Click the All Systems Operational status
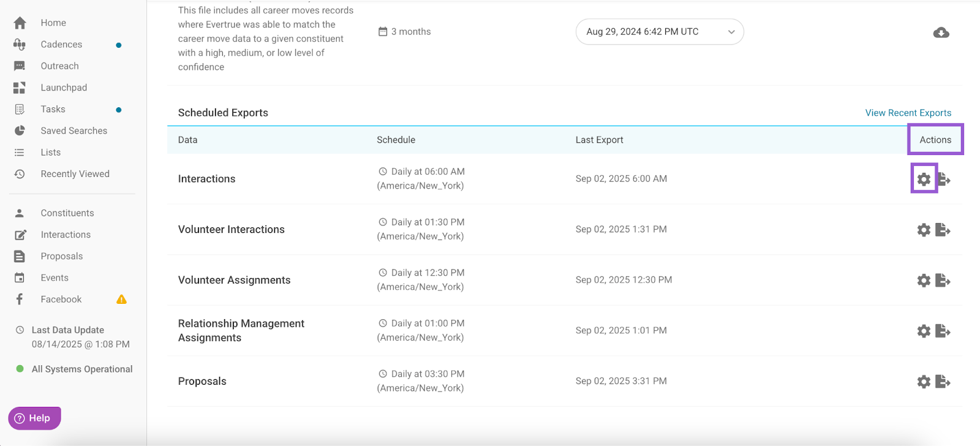980x446 pixels. [81, 369]
